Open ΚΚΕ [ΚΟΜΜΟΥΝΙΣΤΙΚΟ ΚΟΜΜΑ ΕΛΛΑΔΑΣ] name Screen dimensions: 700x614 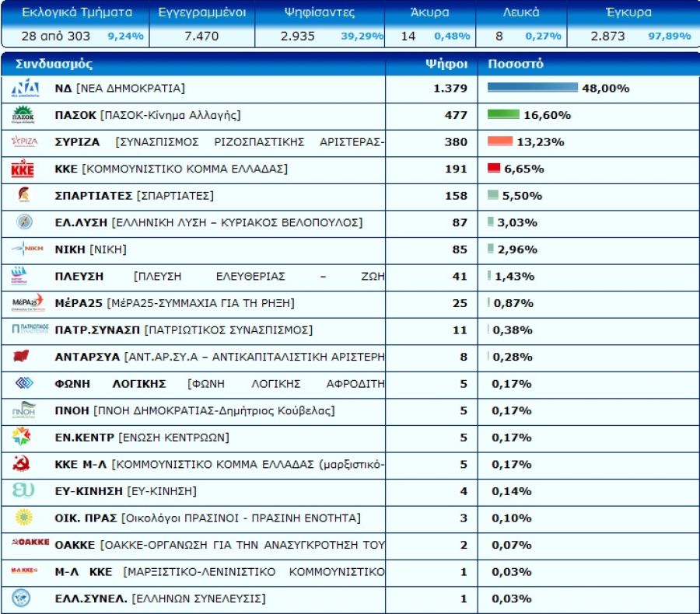[x=171, y=169]
